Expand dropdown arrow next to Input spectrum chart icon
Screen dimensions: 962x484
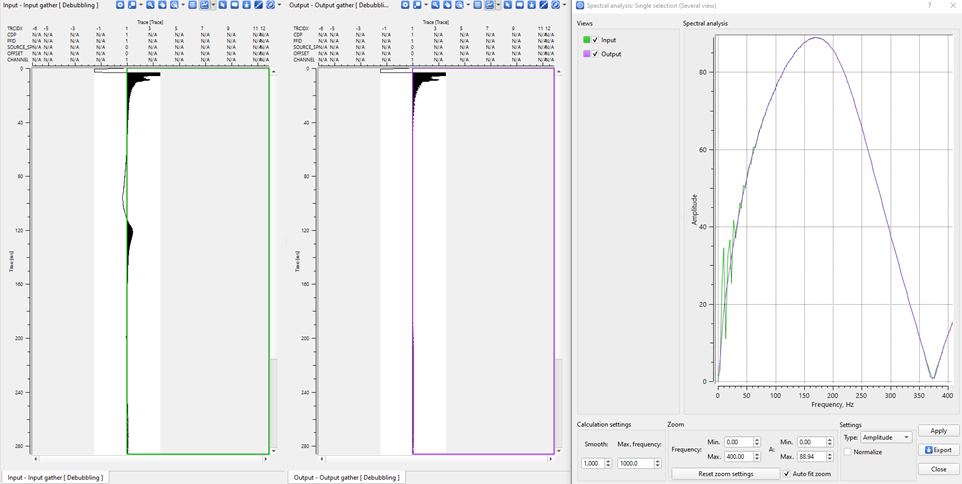[214, 5]
